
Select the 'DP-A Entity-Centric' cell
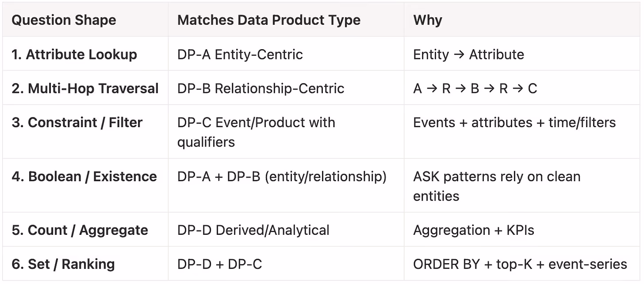point(286,54)
